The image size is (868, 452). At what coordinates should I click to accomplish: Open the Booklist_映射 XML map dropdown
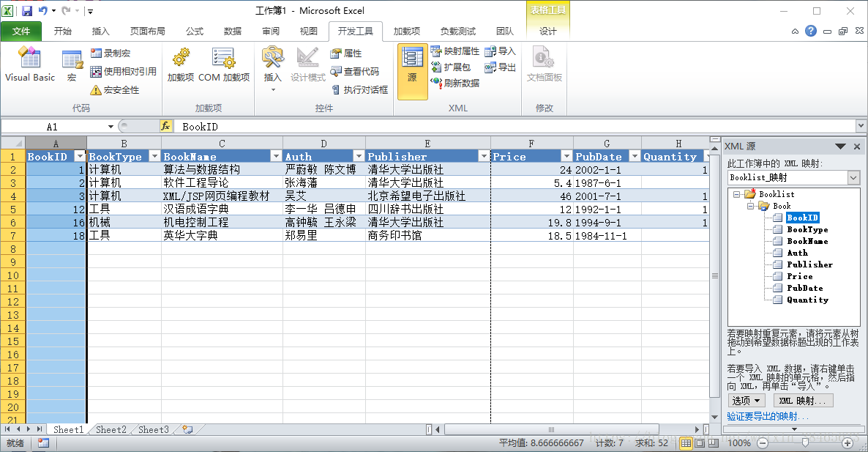tap(853, 178)
